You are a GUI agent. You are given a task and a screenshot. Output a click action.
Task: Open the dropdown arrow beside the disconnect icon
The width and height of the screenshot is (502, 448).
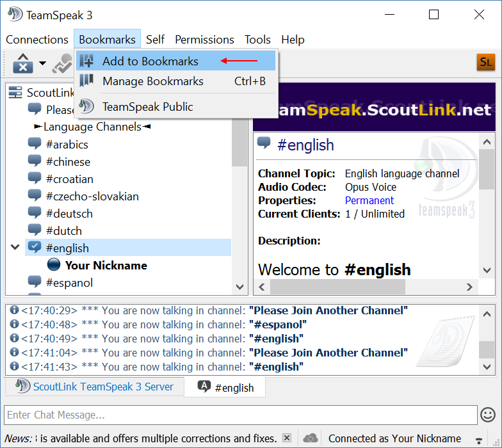pyautogui.click(x=42, y=63)
